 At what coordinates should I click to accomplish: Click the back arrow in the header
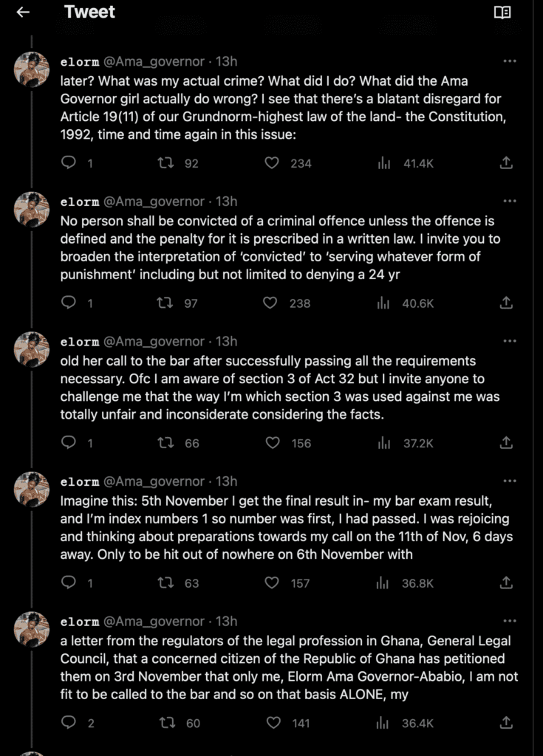(23, 13)
